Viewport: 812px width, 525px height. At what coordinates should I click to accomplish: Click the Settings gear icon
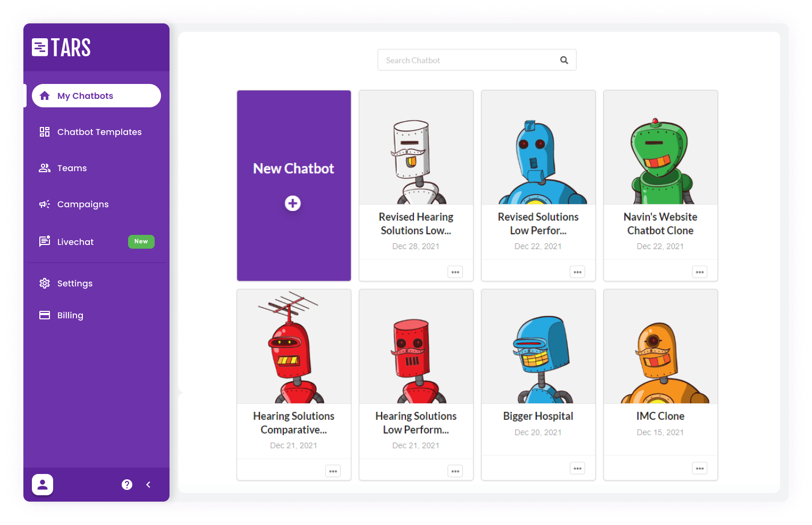pos(45,283)
